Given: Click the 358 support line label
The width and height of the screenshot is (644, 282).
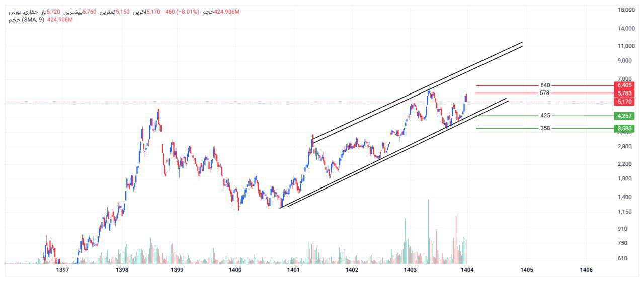Looking at the screenshot, I should [545, 128].
